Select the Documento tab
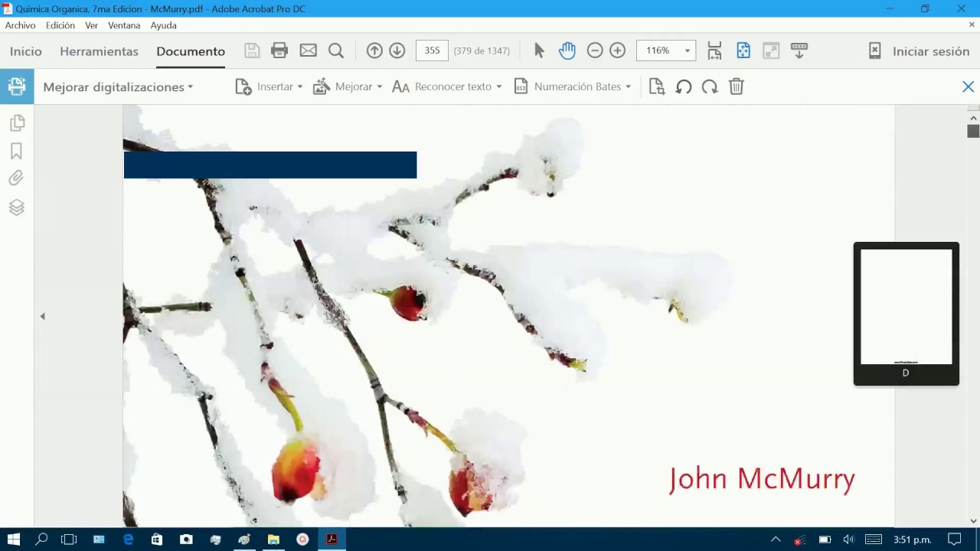Screen dimensions: 980x551 tap(191, 51)
